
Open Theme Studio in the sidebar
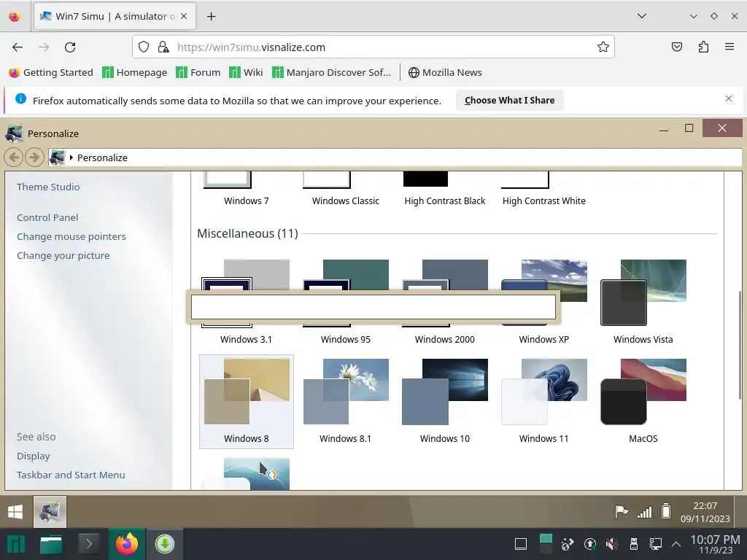coord(48,187)
